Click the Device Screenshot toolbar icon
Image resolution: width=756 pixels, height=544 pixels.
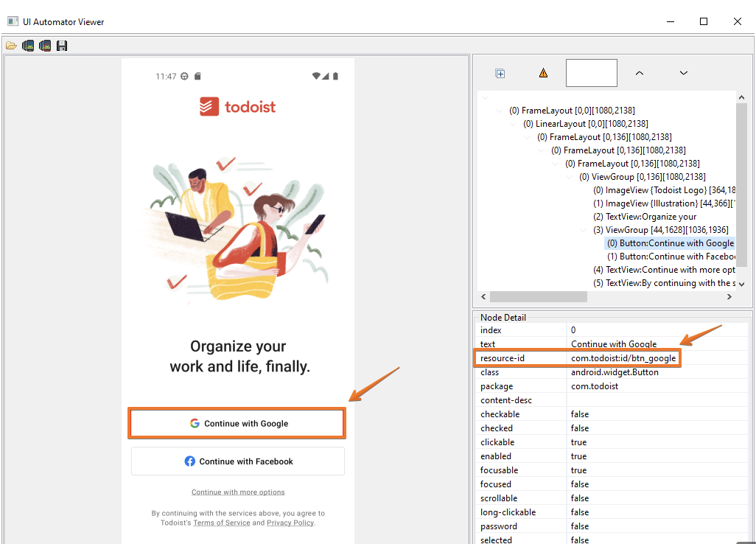(28, 46)
